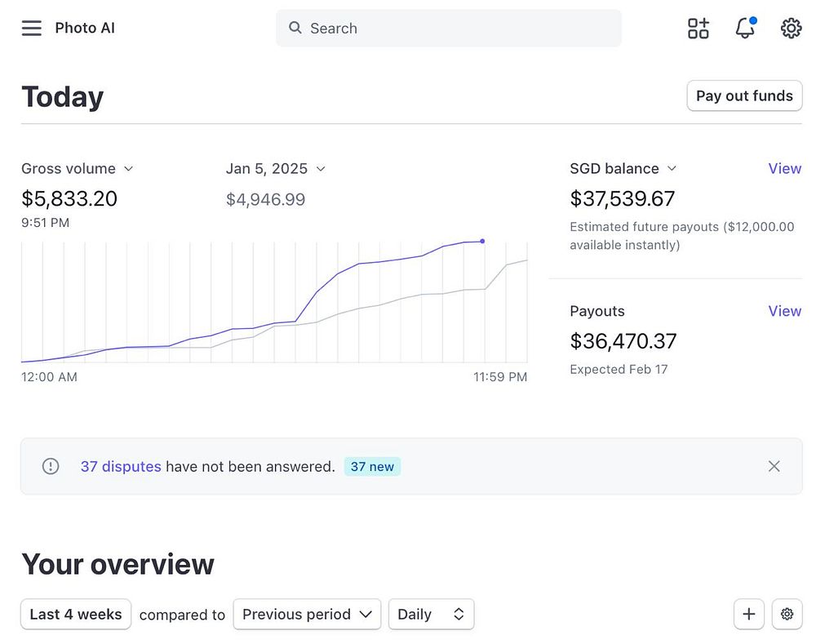Change the Daily interval selector
The image size is (816, 644).
point(431,614)
